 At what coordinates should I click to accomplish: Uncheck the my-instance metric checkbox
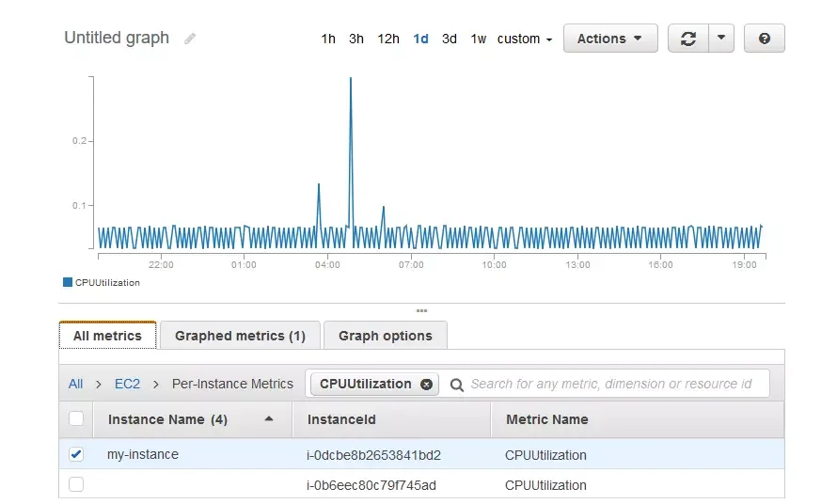(76, 454)
